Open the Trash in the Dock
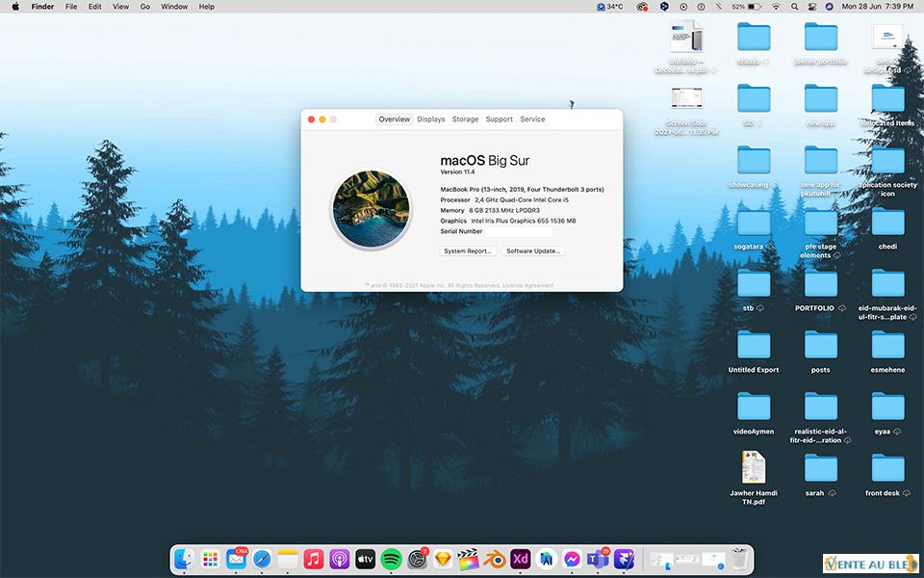 click(739, 559)
